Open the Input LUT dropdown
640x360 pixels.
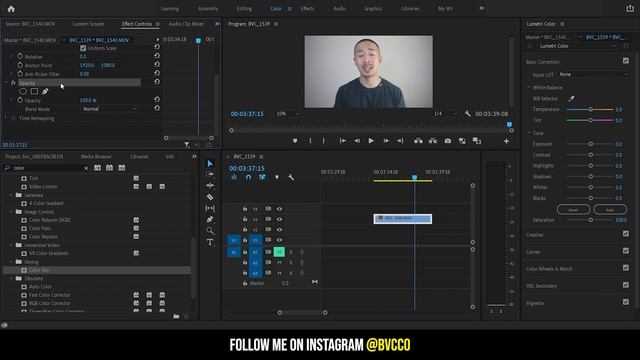(593, 74)
